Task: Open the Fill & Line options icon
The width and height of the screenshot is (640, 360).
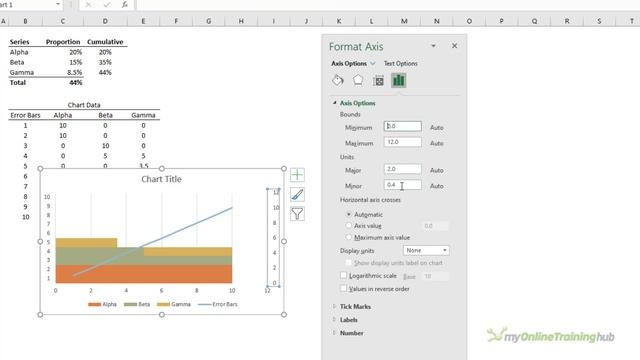Action: (x=338, y=80)
